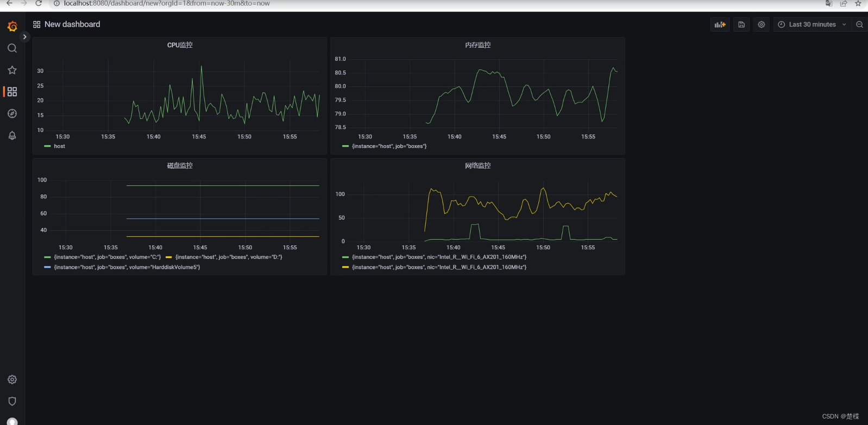Screen dimensions: 868x425
Task: Click the browser back arrow
Action: pyautogui.click(x=9, y=3)
